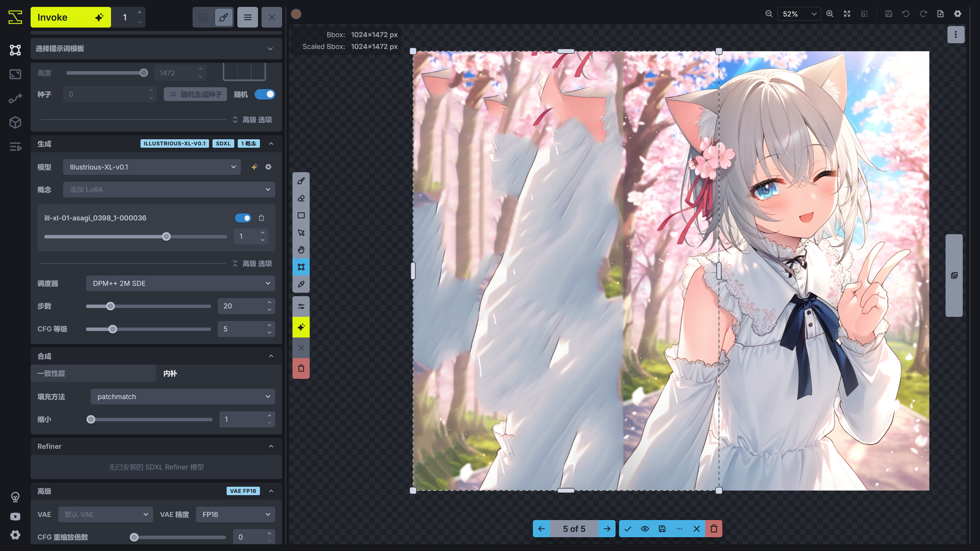Select the Rectangle shape tool
The image size is (980, 551).
[x=301, y=215]
